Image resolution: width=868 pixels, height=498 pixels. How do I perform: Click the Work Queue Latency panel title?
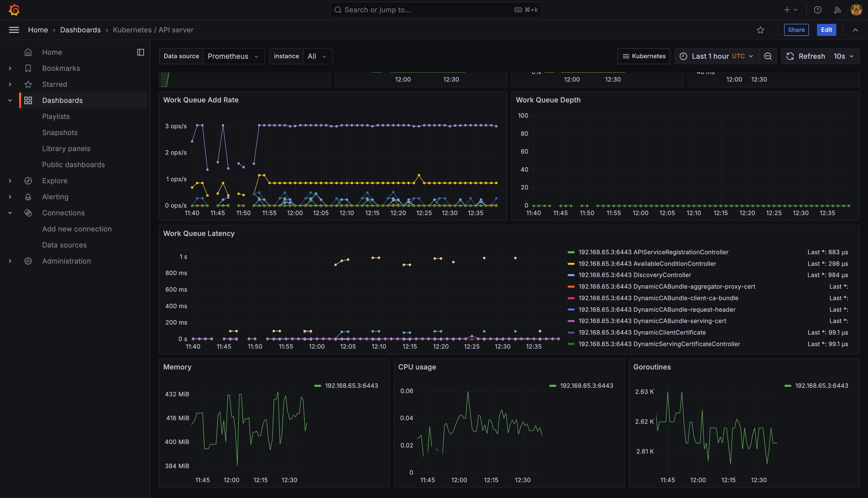point(199,233)
